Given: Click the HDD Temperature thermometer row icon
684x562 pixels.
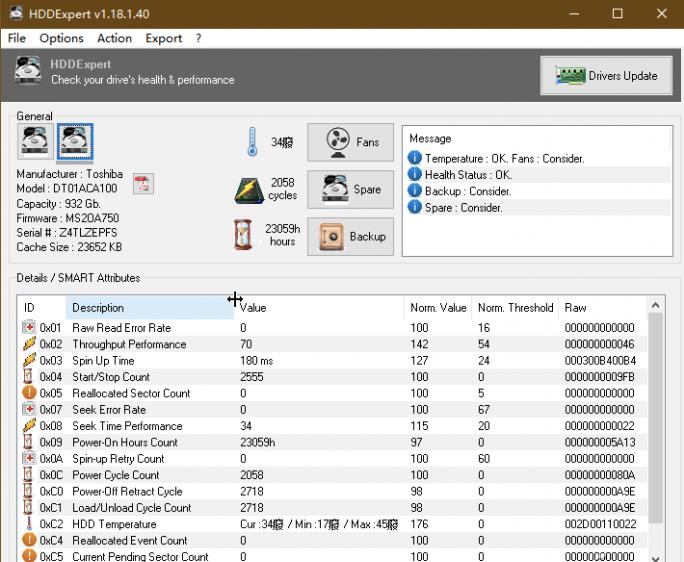Looking at the screenshot, I should (29, 524).
